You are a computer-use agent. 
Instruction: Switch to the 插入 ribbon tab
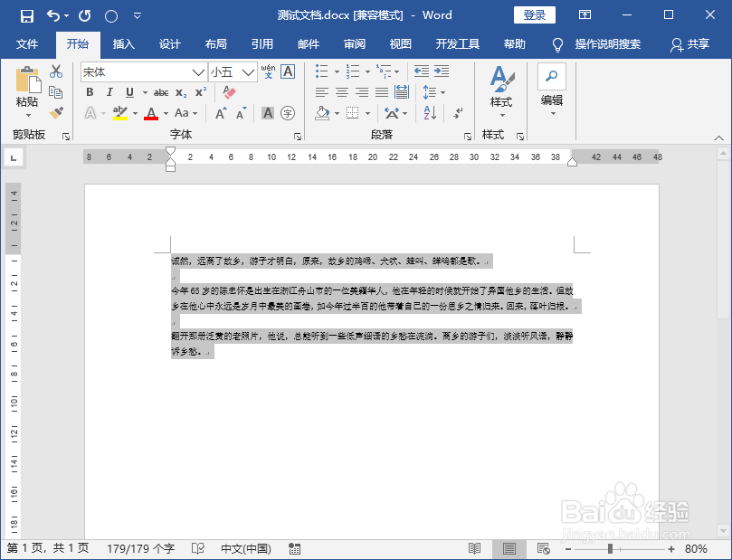tap(123, 43)
